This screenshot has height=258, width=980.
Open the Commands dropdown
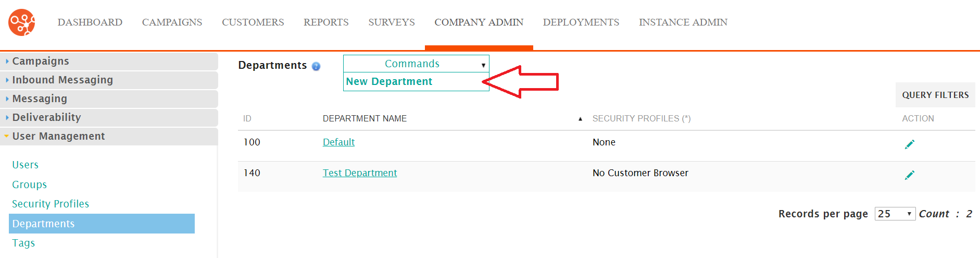coord(416,64)
